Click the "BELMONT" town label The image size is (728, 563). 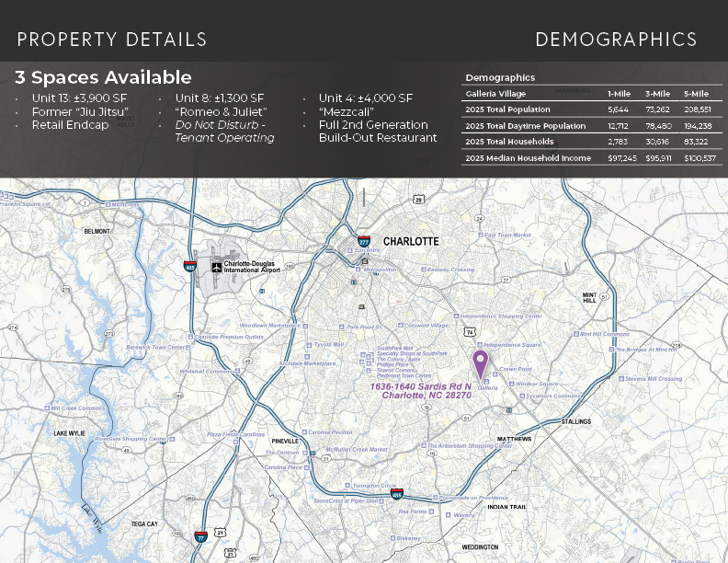97,231
